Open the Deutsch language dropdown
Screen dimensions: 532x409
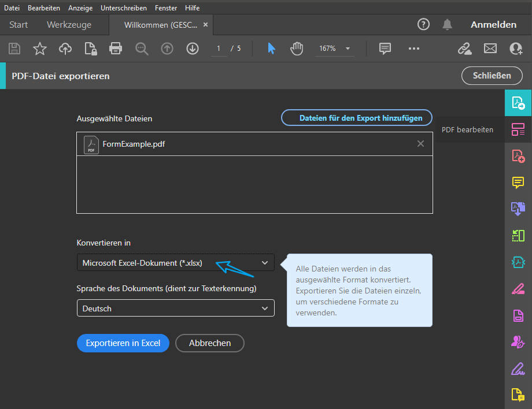point(175,308)
